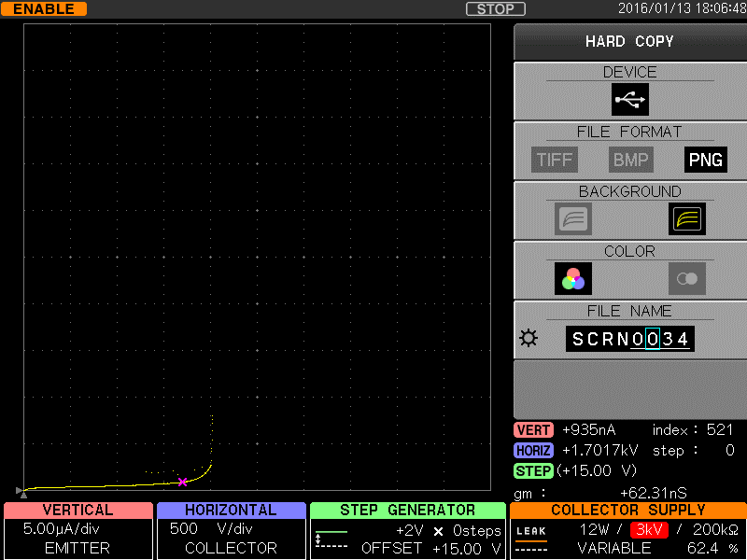
Task: Click the 0steps count value
Action: (x=477, y=530)
